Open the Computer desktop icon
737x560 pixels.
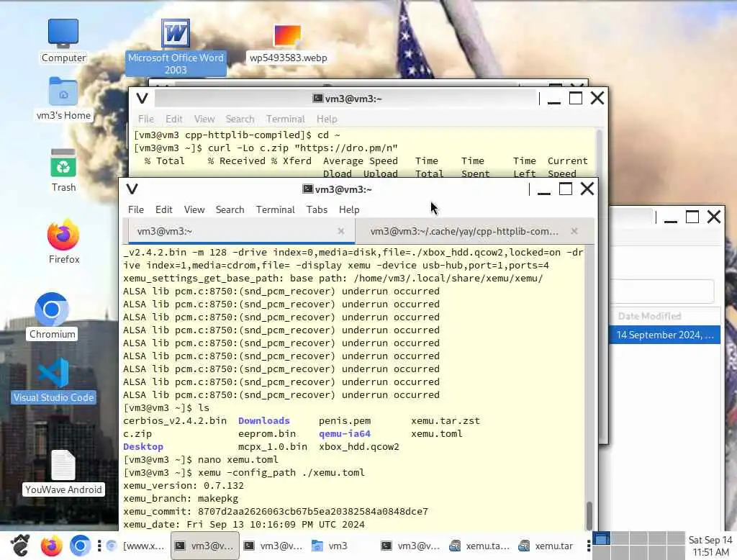click(63, 40)
